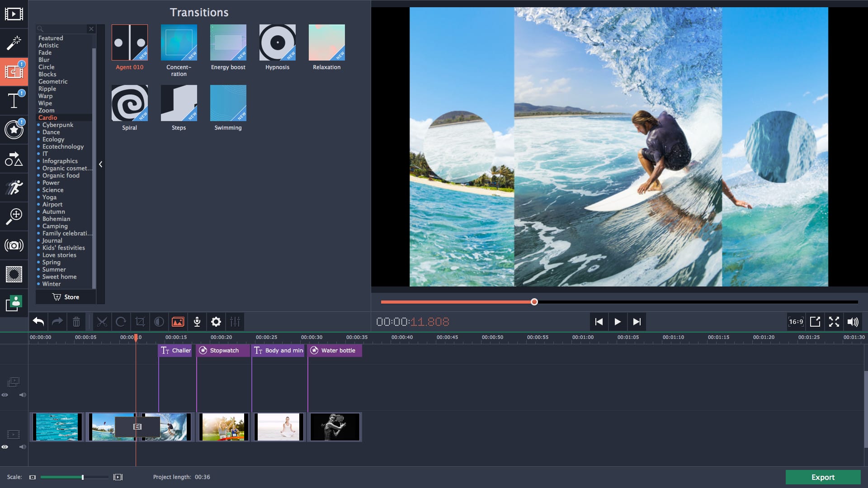Image resolution: width=868 pixels, height=488 pixels.
Task: Drag the timeline scale slider right
Action: coord(82,477)
